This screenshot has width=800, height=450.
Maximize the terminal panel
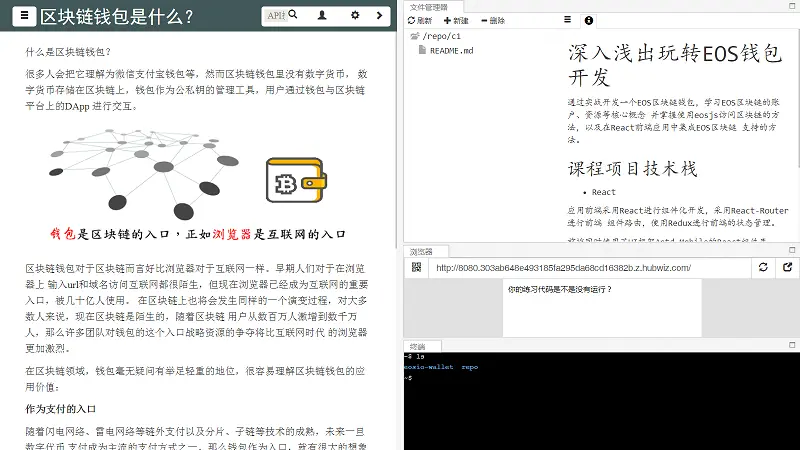(x=792, y=345)
